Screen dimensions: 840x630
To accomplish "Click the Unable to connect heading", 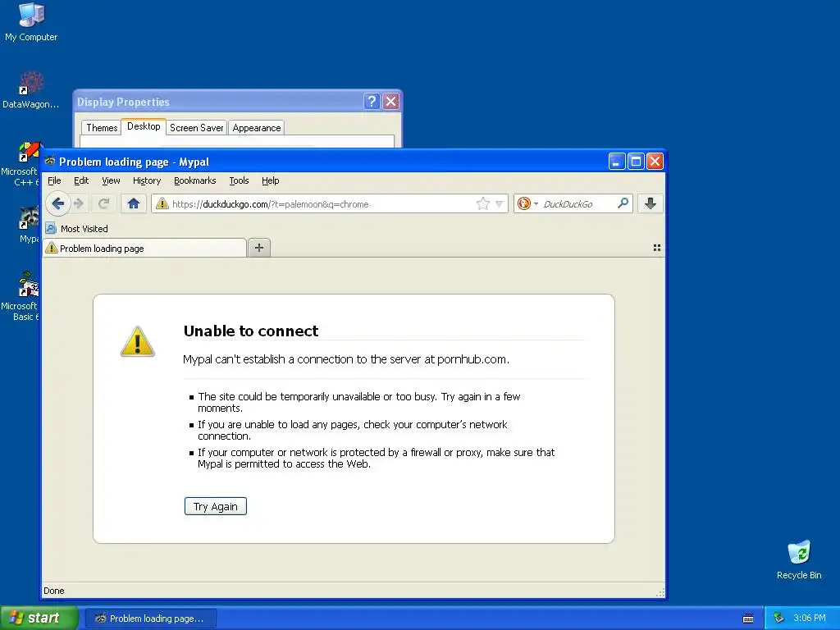I will (x=251, y=331).
